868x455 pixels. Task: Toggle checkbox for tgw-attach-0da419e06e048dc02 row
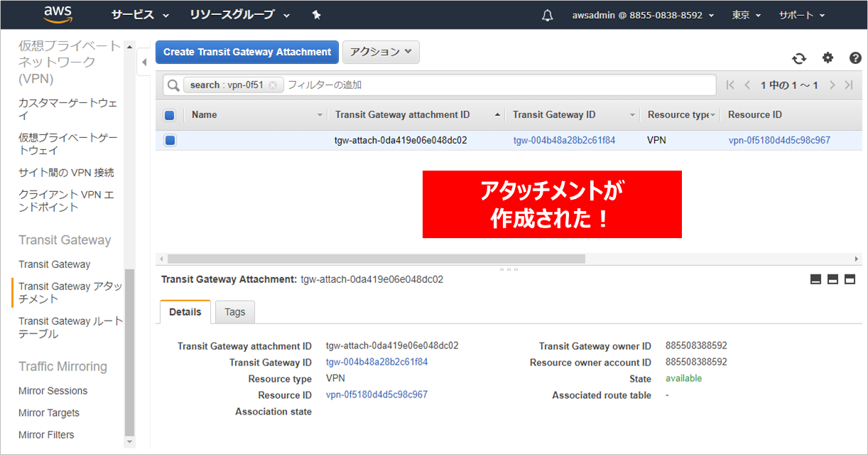(170, 141)
